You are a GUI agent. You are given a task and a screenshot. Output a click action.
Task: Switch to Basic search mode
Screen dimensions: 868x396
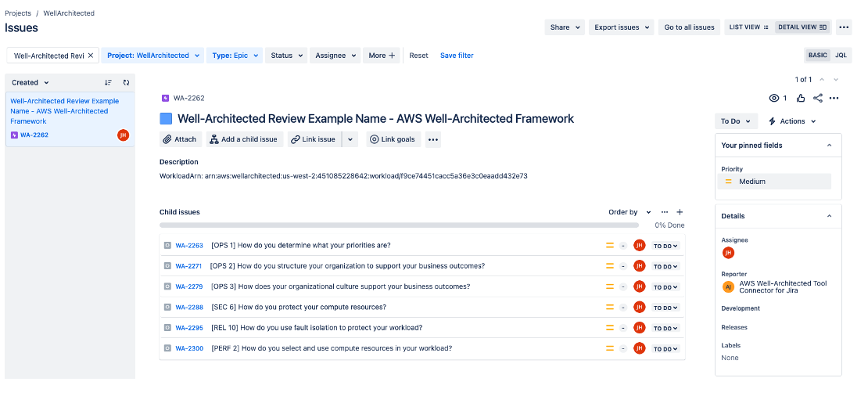(x=818, y=56)
